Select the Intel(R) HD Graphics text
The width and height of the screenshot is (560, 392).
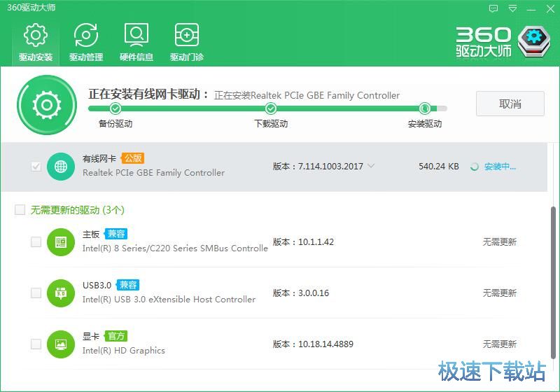click(x=124, y=351)
